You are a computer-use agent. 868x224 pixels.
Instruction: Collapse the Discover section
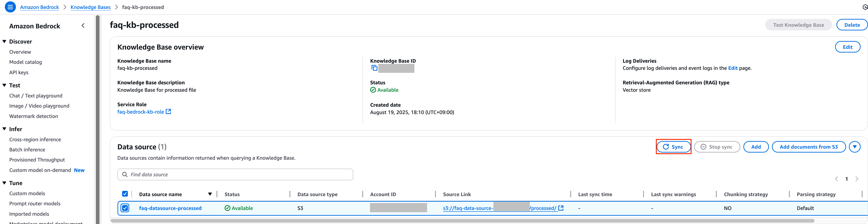[x=4, y=41]
